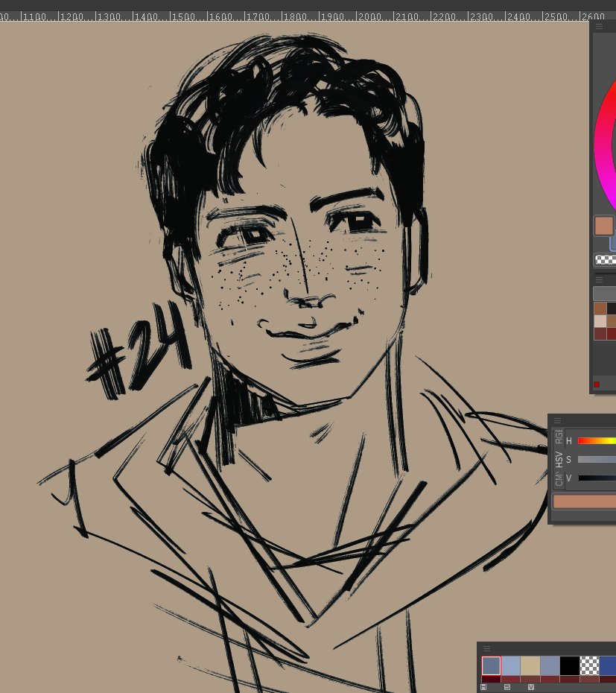Click the 1800 mark on horizontal ruler

[295, 17]
